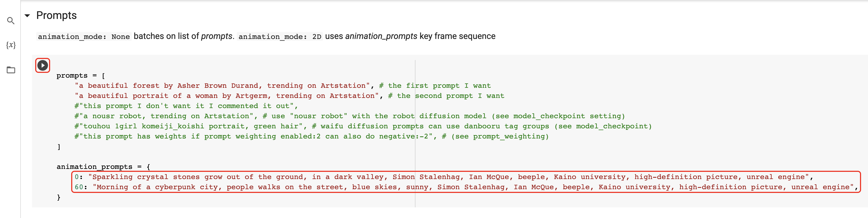Click the 'Sparkling crystal stones' keyframe 0 line

(444, 177)
